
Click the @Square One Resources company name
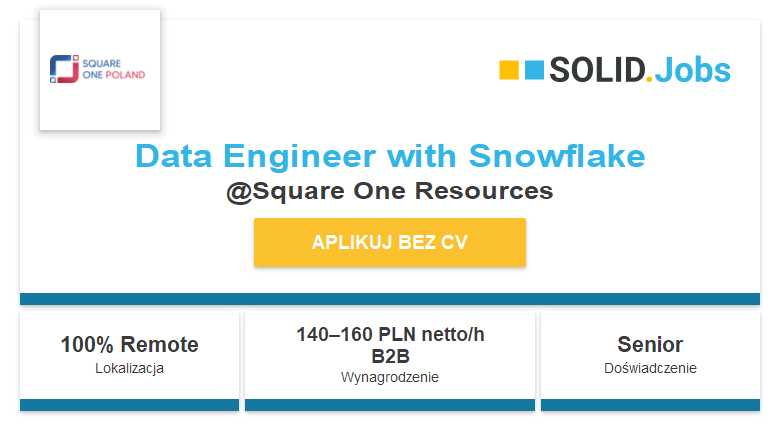(x=390, y=191)
